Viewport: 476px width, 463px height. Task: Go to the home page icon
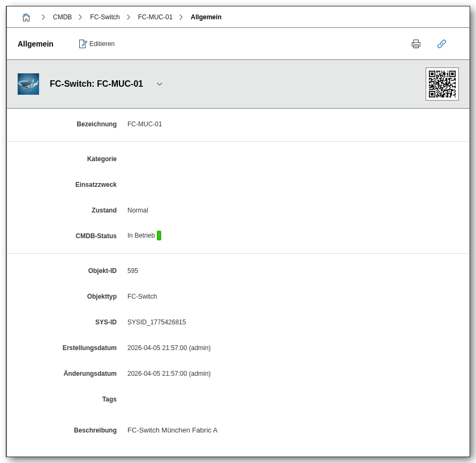(x=26, y=17)
